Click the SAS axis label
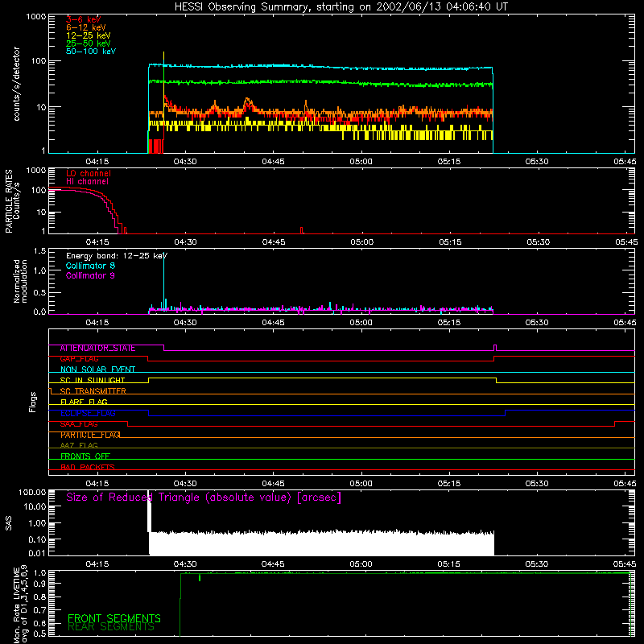The image size is (644, 644). (8, 523)
